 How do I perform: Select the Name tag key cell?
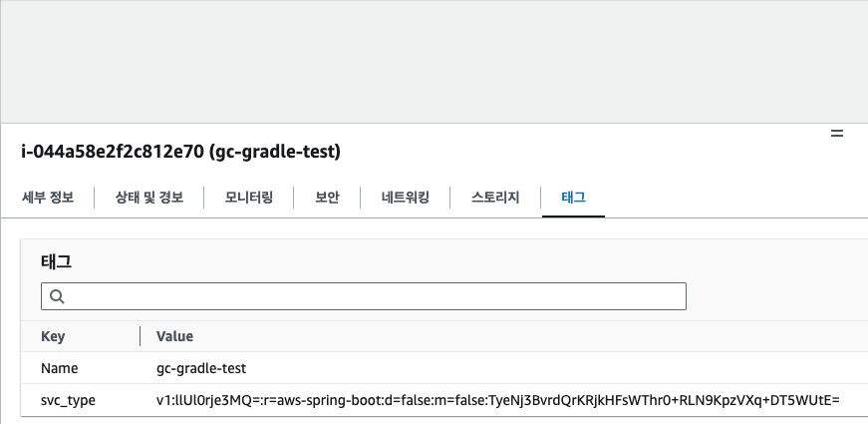coord(59,368)
